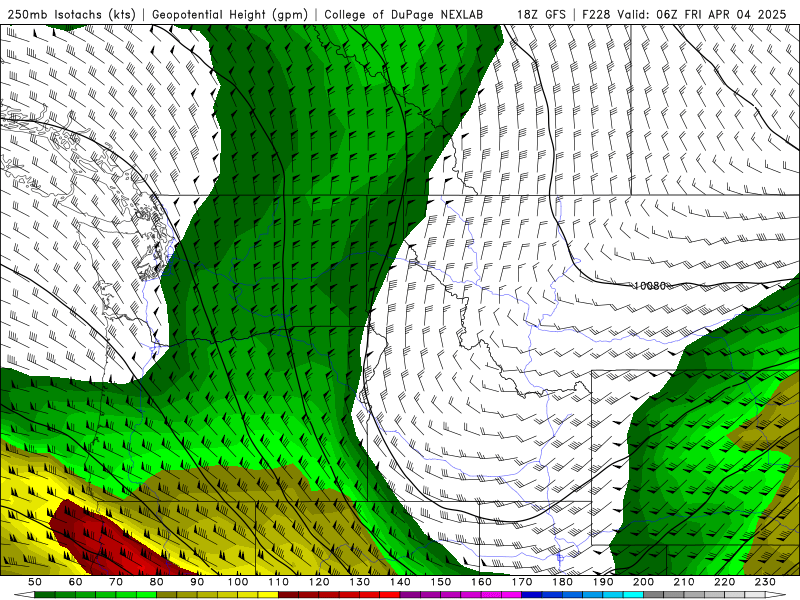
Task: Click the '170' value on the color scale
Action: (522, 582)
